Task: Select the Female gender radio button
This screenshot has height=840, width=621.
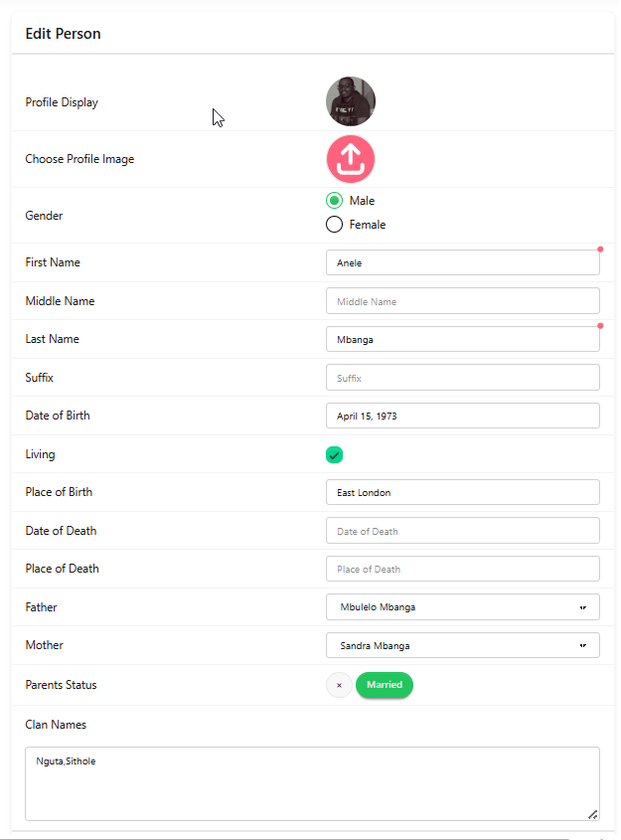Action: coord(335,225)
